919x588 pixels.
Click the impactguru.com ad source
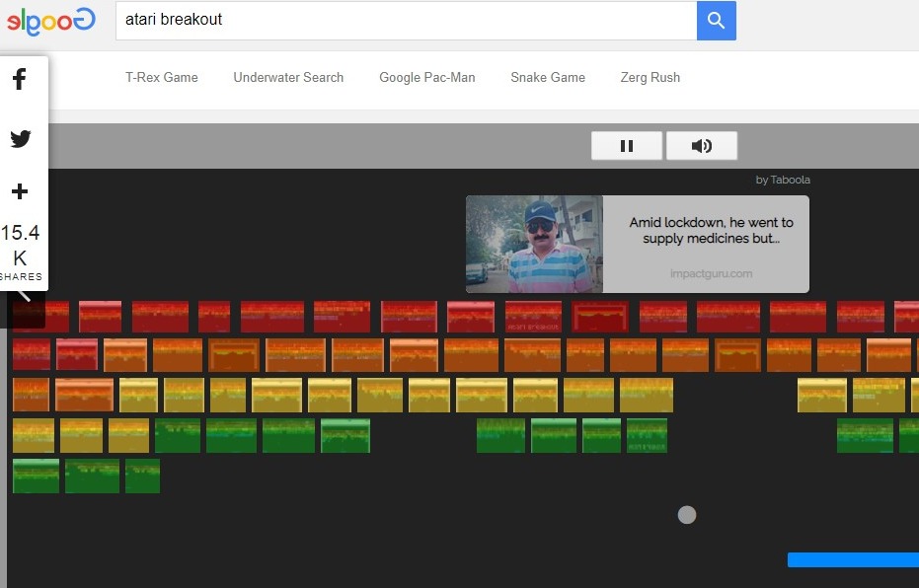[x=711, y=273]
